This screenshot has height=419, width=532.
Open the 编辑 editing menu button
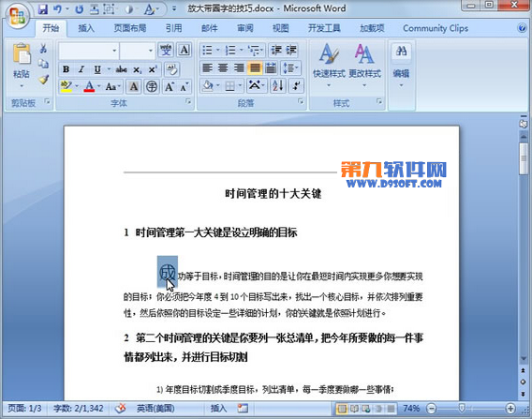(x=402, y=66)
